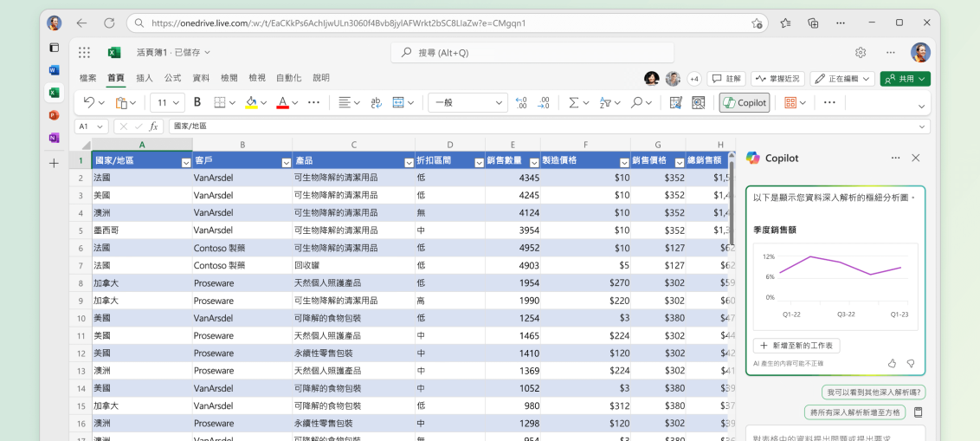Click the Borders grid icon

point(219,102)
